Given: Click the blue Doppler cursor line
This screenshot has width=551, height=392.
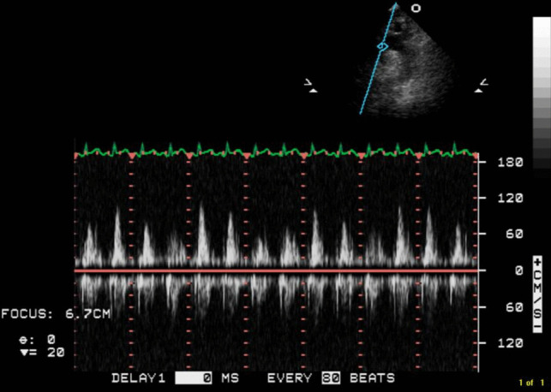Looking at the screenshot, I should point(378,59).
